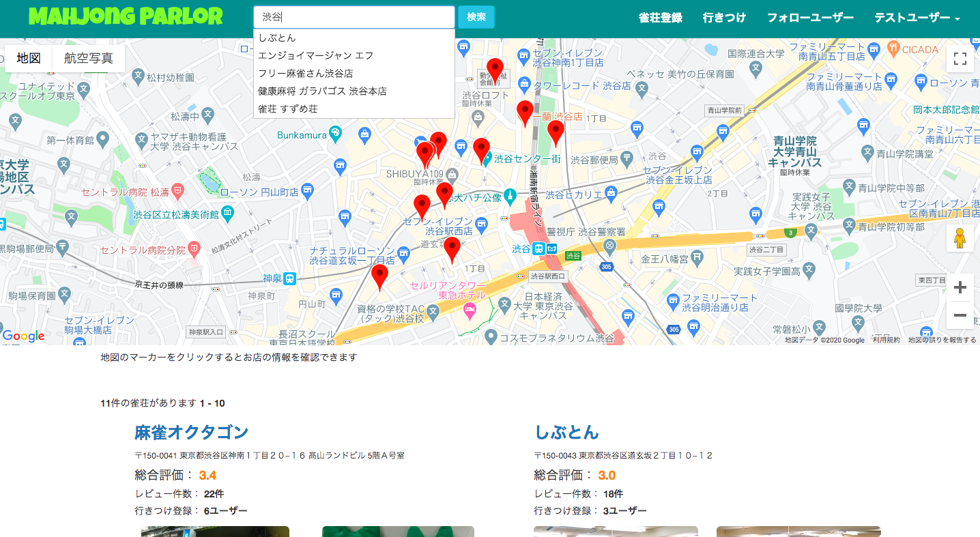Toggle fullscreen map mode
This screenshot has height=537, width=980.
point(960,59)
